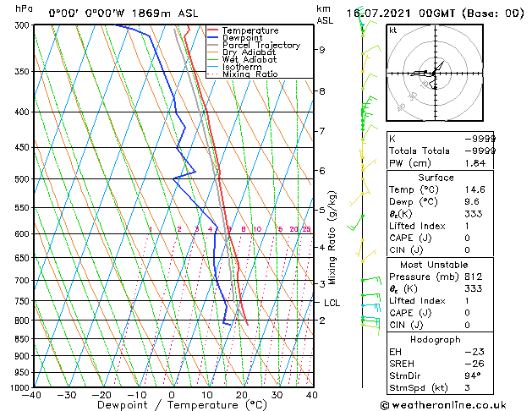Click the 500 hPa pressure label
This screenshot has height=411, width=532.
[x=23, y=178]
